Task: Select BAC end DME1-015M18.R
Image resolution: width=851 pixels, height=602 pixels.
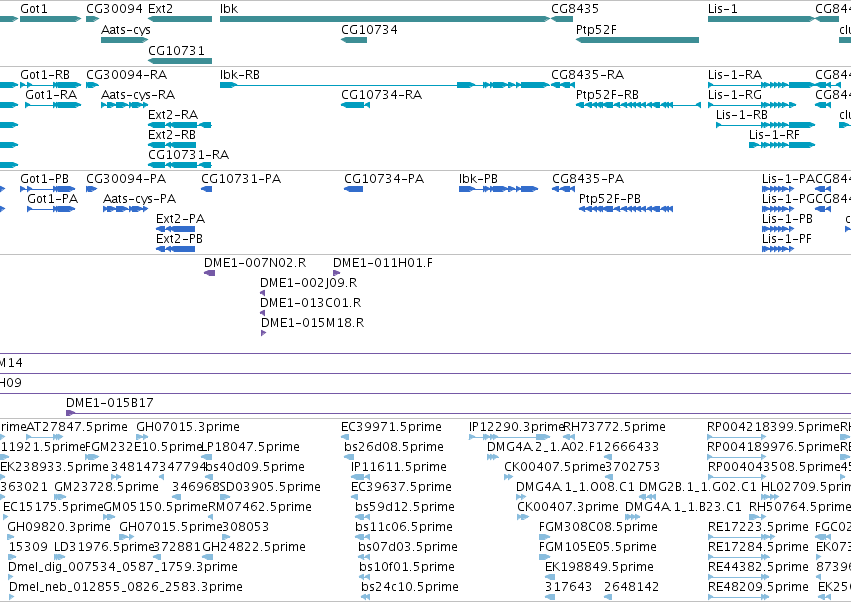Action: pyautogui.click(x=264, y=333)
